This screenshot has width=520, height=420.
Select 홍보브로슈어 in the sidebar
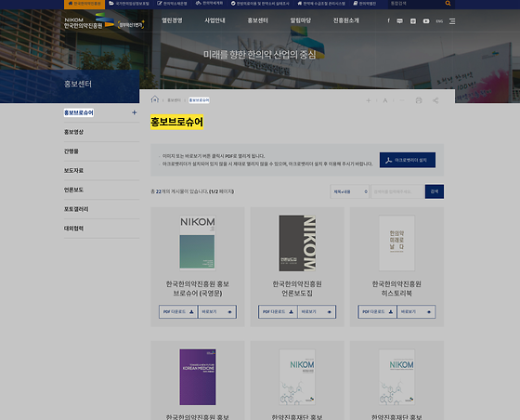coord(79,112)
